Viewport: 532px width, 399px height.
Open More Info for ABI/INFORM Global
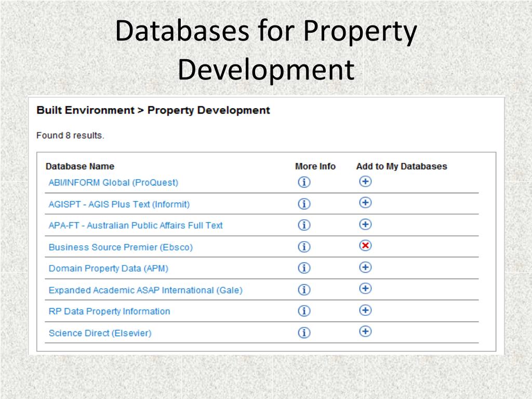click(x=304, y=182)
